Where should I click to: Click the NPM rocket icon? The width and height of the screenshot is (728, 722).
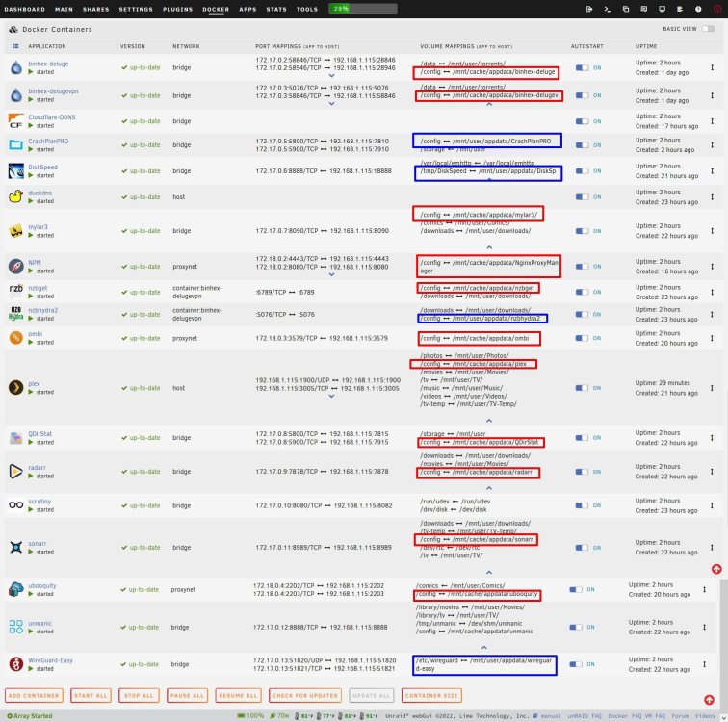pyautogui.click(x=16, y=267)
